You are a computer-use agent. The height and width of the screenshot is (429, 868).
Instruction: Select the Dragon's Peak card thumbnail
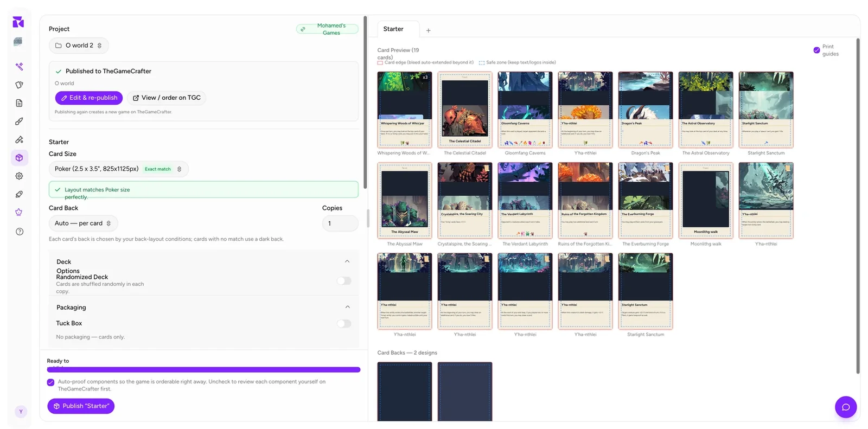(x=646, y=110)
